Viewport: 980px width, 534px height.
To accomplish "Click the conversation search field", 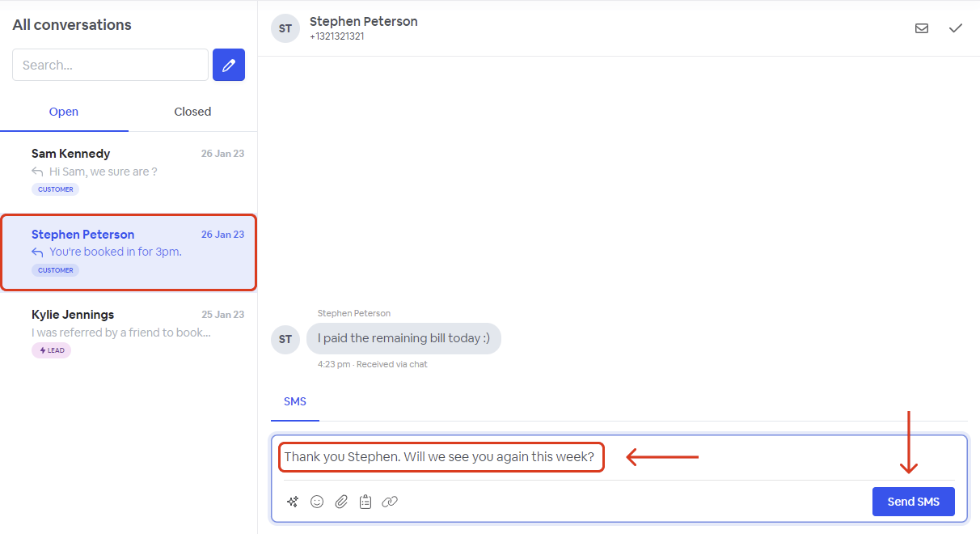I will 110,65.
